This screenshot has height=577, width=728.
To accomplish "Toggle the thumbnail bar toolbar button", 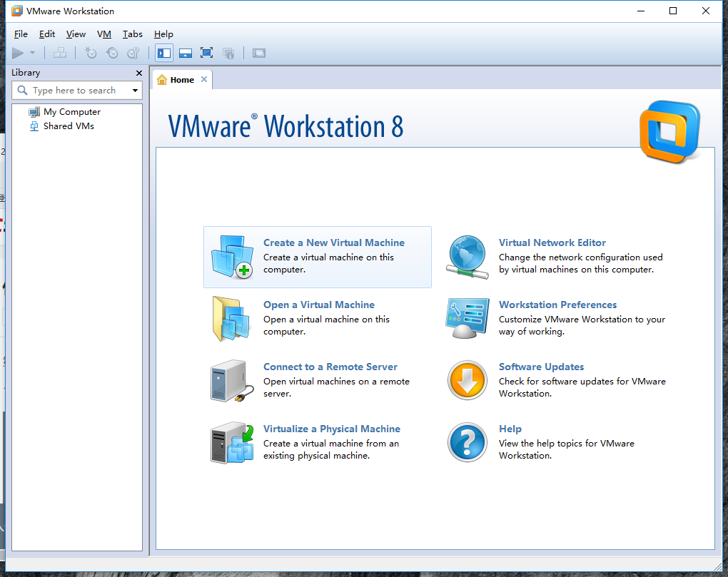I will (186, 53).
